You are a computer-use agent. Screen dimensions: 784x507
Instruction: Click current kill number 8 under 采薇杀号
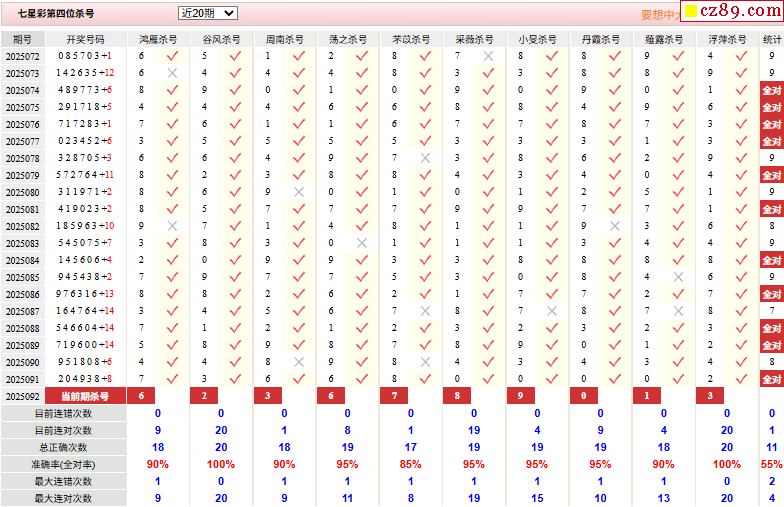[x=457, y=396]
